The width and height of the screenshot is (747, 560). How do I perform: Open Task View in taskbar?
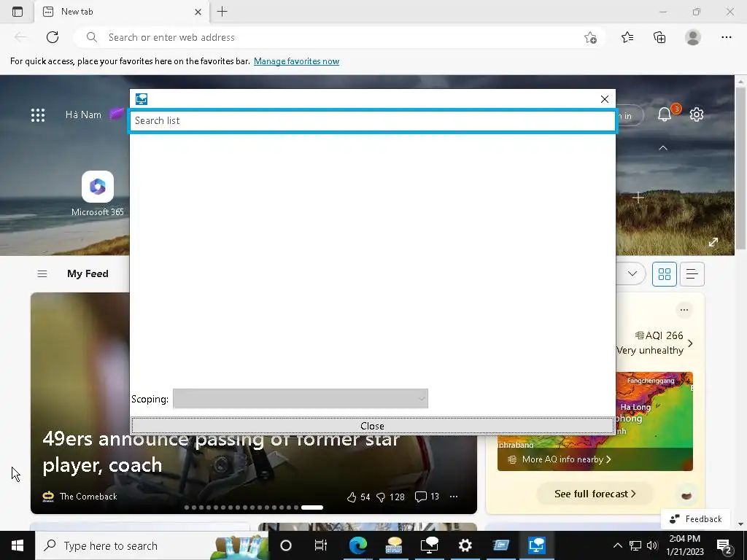click(321, 545)
